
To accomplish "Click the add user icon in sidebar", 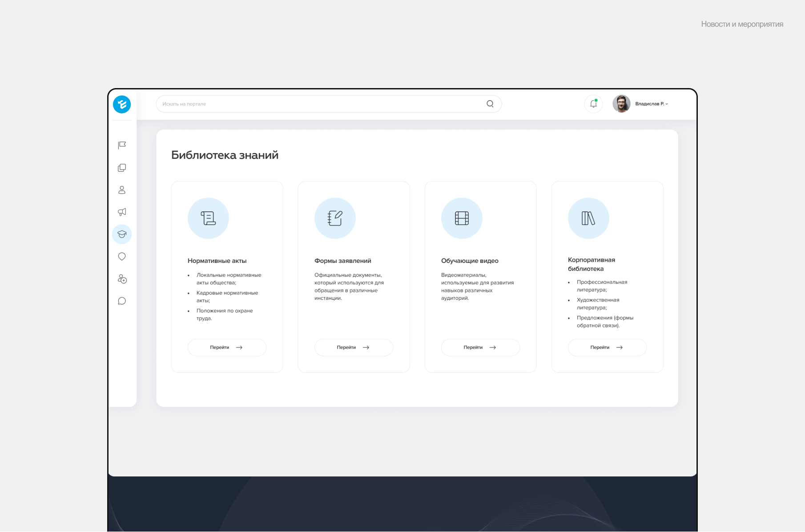I will pyautogui.click(x=122, y=279).
